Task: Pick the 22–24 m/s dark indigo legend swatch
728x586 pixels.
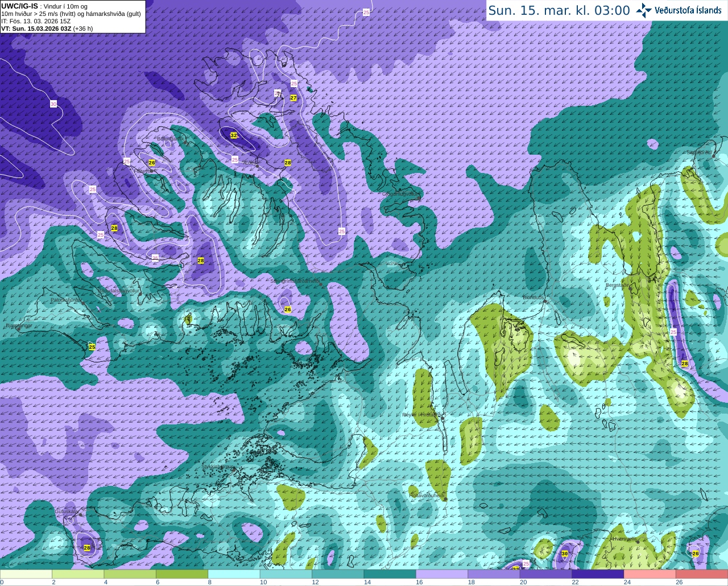Action: pos(598,574)
